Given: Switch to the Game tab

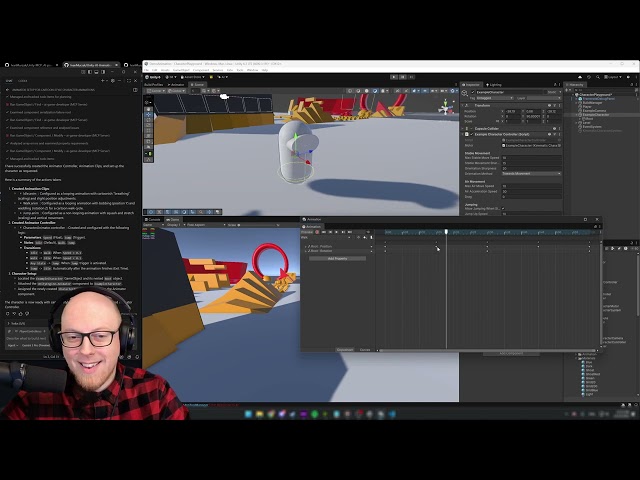Looking at the screenshot, I should pyautogui.click(x=173, y=220).
